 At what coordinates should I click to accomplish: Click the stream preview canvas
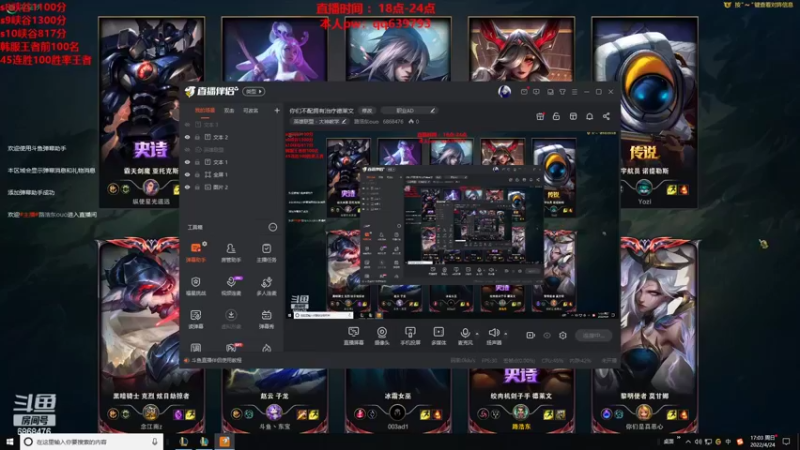click(x=451, y=225)
